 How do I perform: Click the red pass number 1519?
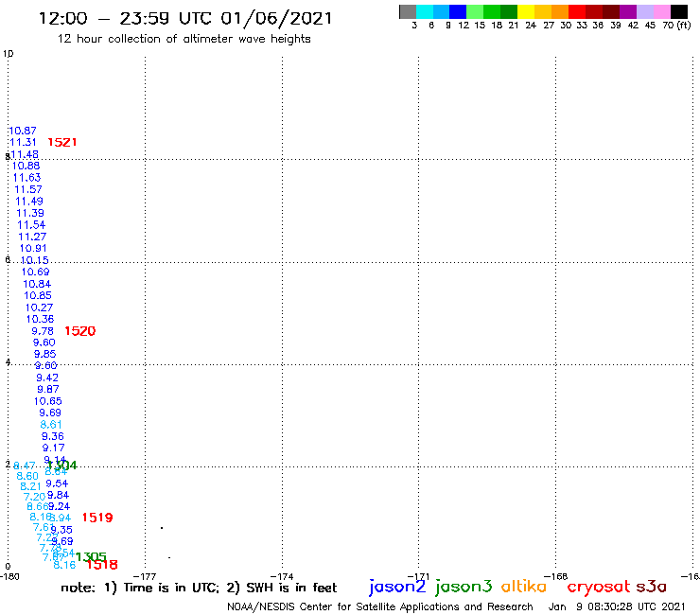coord(97,518)
